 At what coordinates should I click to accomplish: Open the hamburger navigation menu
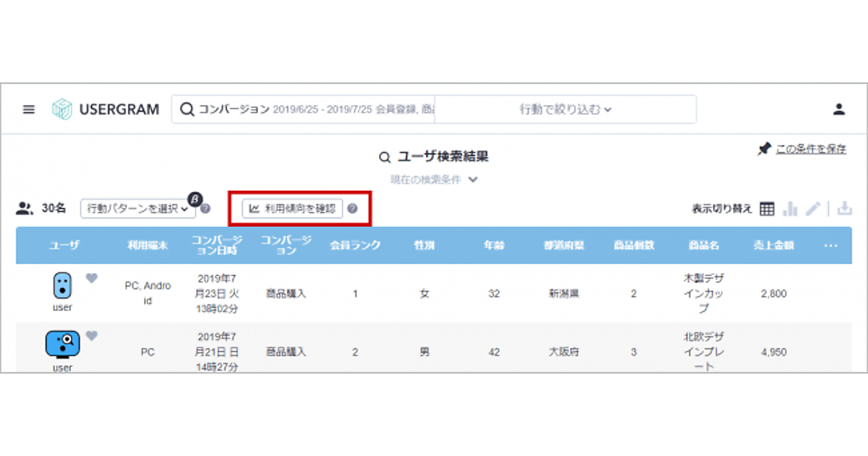29,110
